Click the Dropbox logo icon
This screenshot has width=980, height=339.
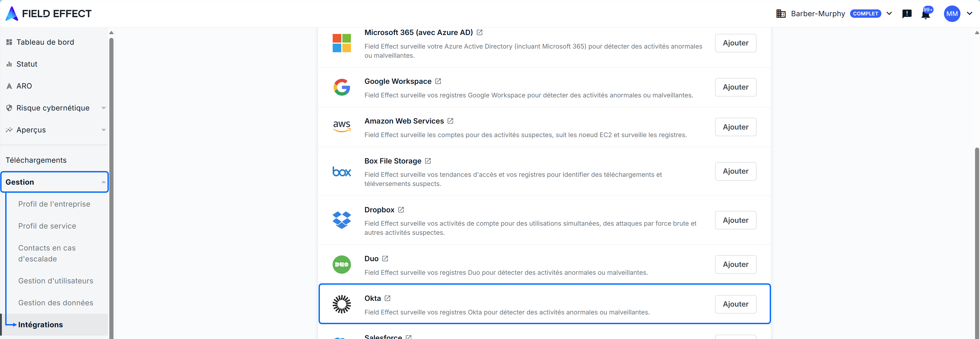[x=341, y=220]
